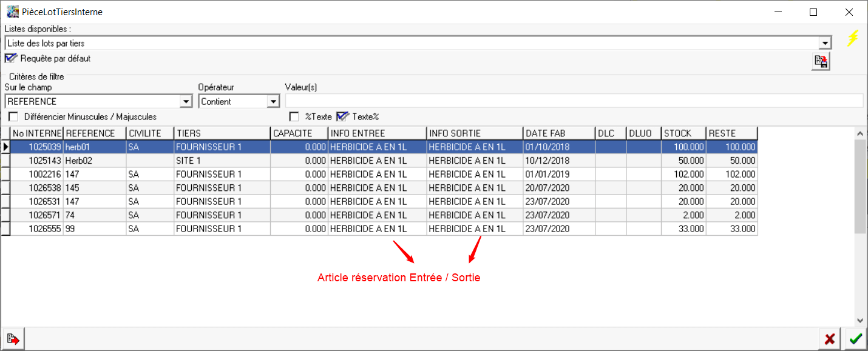Viewport: 868px width, 351px height.
Task: Expand the Listes disponibles dropdown
Action: click(825, 44)
